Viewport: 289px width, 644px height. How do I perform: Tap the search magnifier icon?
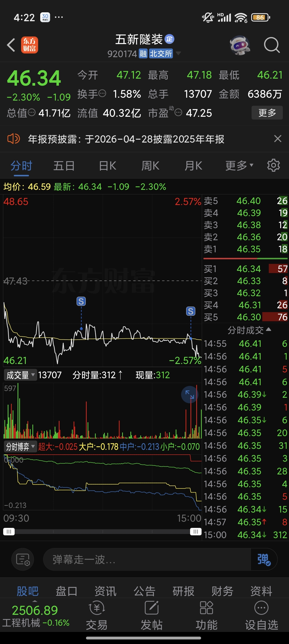[x=272, y=45]
